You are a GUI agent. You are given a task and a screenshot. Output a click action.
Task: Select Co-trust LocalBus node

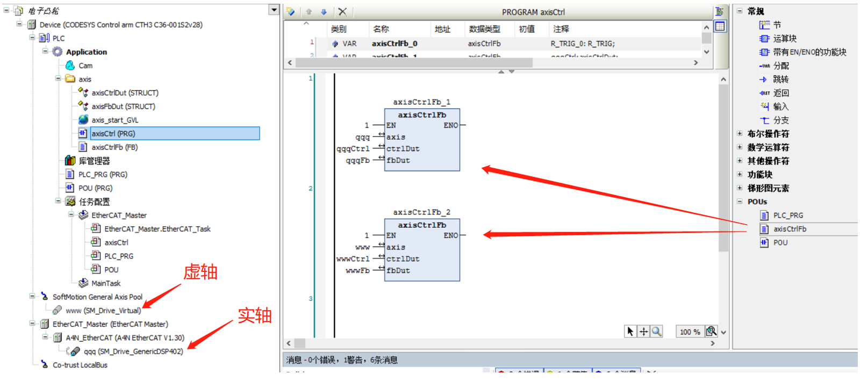point(80,365)
